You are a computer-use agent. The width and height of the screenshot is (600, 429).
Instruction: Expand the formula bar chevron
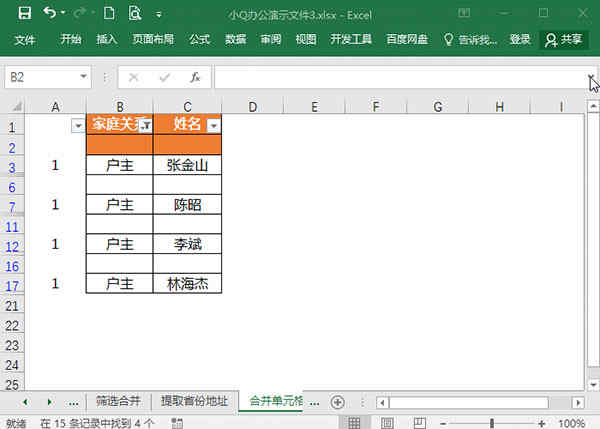(591, 77)
